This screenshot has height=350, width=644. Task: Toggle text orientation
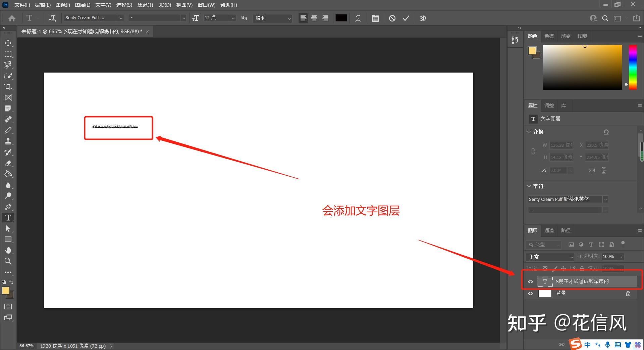pos(52,18)
